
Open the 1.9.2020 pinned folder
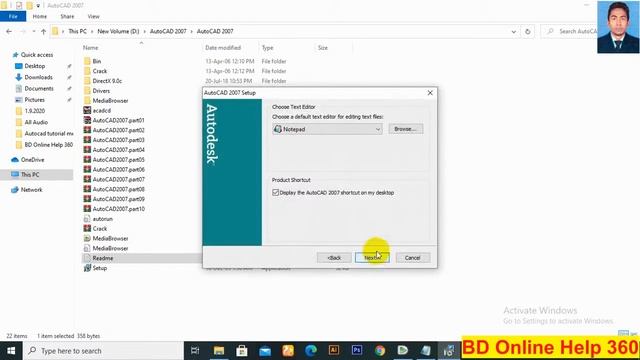(x=34, y=111)
